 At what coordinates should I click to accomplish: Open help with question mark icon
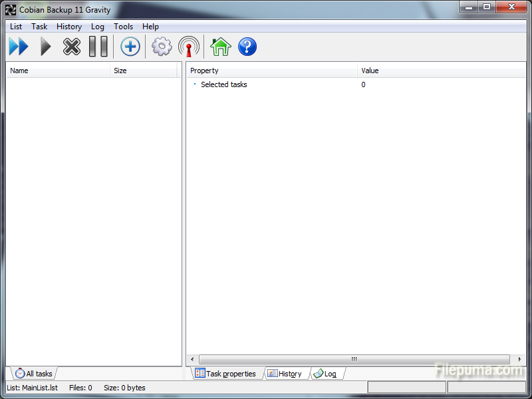(247, 47)
